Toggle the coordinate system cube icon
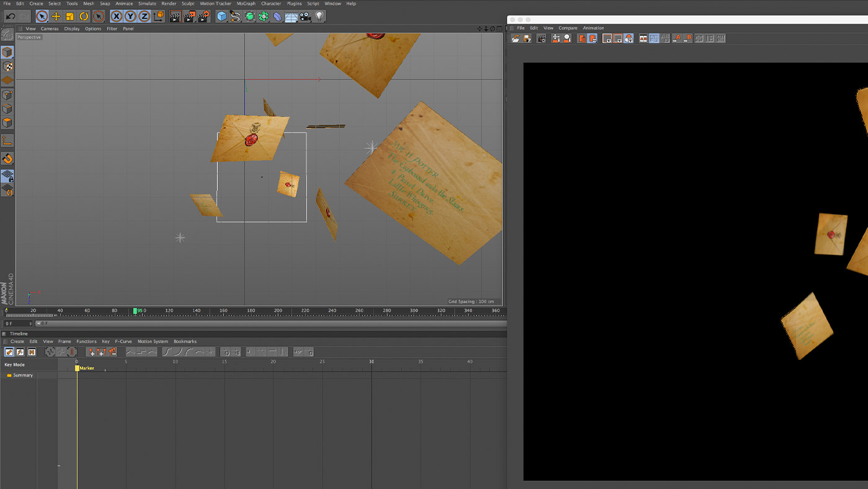 (x=159, y=16)
